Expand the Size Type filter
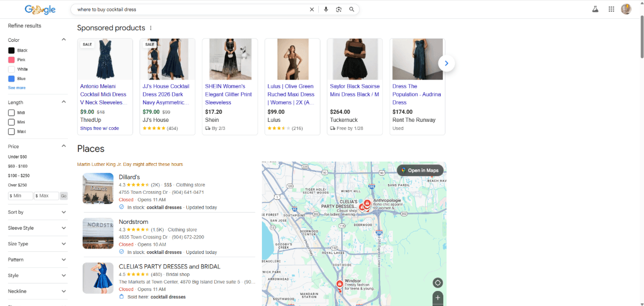Viewport: 644px width, 306px height. (x=38, y=244)
